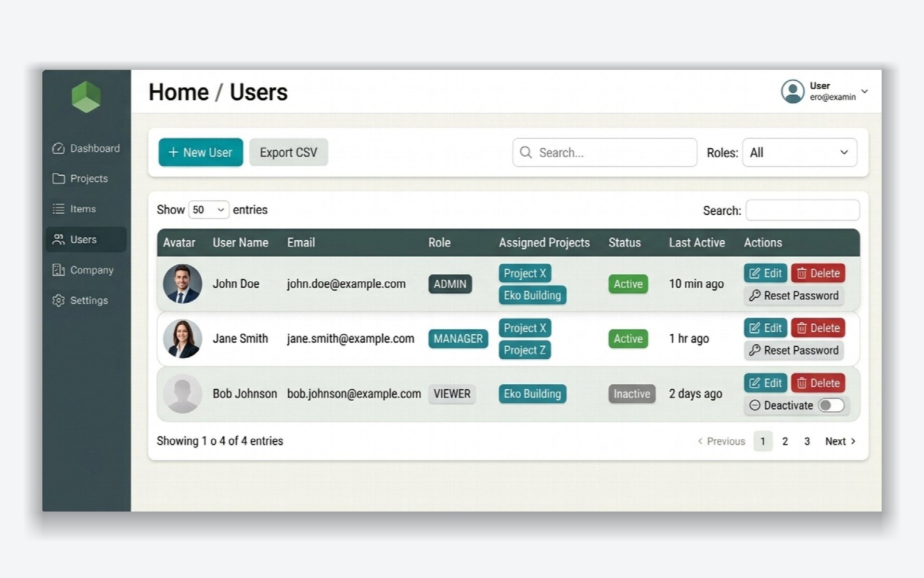924x578 pixels.
Task: Reset John Doe's password
Action: [794, 295]
